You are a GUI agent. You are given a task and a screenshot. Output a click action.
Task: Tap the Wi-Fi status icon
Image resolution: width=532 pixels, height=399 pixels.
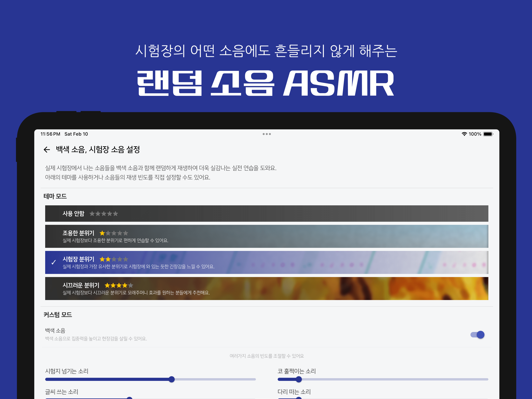point(464,134)
